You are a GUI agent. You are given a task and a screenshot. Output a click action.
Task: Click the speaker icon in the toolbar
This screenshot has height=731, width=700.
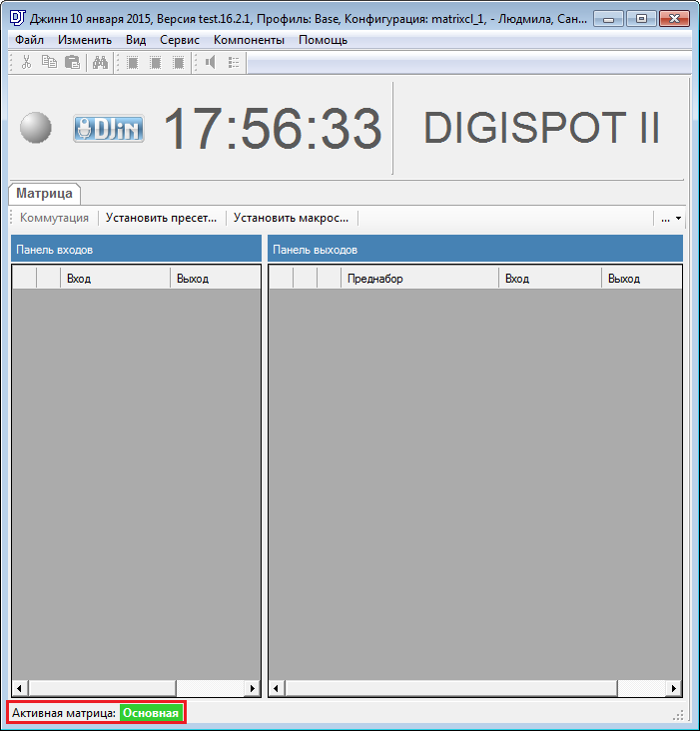tap(211, 63)
